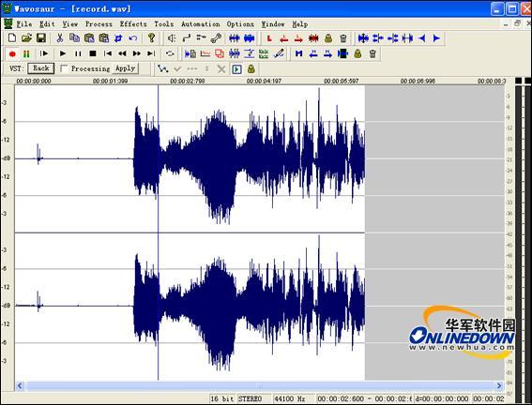Toggle the green Pause recording button

pos(26,53)
